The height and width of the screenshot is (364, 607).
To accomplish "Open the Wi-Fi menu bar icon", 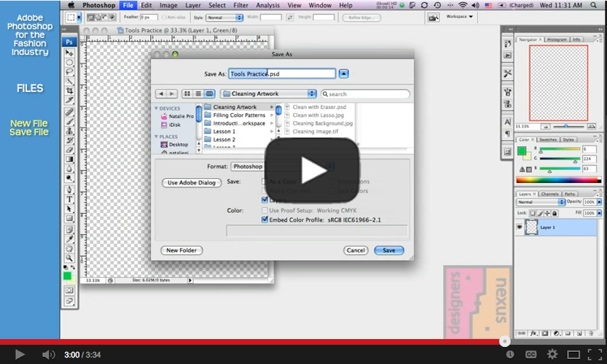I will tap(462, 5).
